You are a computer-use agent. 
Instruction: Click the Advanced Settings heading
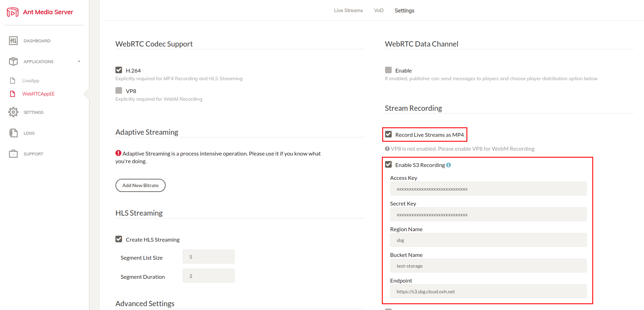click(145, 304)
